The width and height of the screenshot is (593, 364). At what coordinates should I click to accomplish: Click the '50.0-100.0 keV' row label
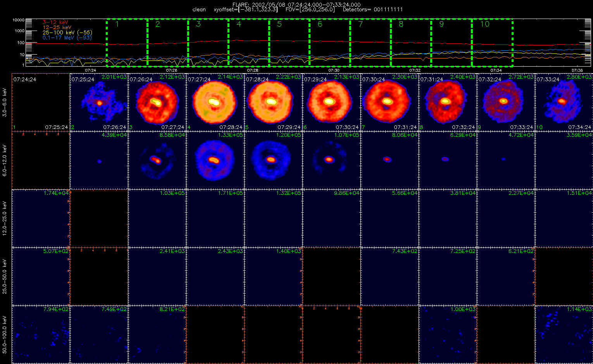(5, 335)
